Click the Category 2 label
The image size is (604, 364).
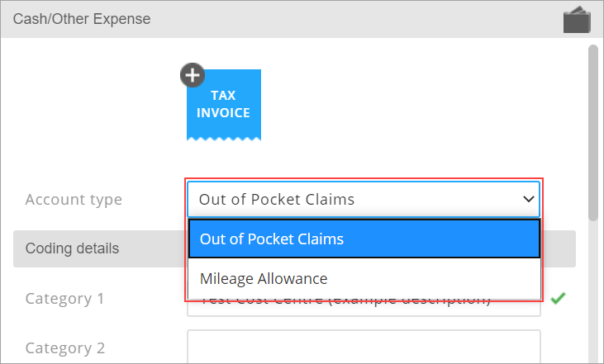[x=65, y=347]
